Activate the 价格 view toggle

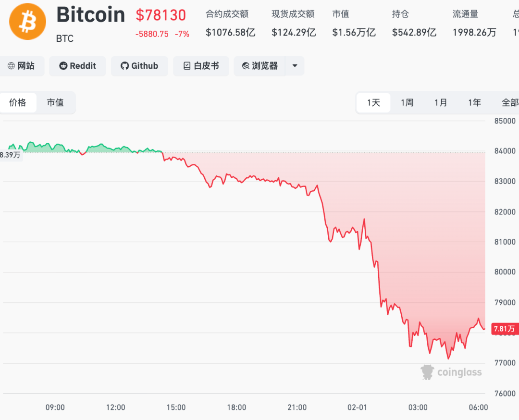click(x=18, y=102)
